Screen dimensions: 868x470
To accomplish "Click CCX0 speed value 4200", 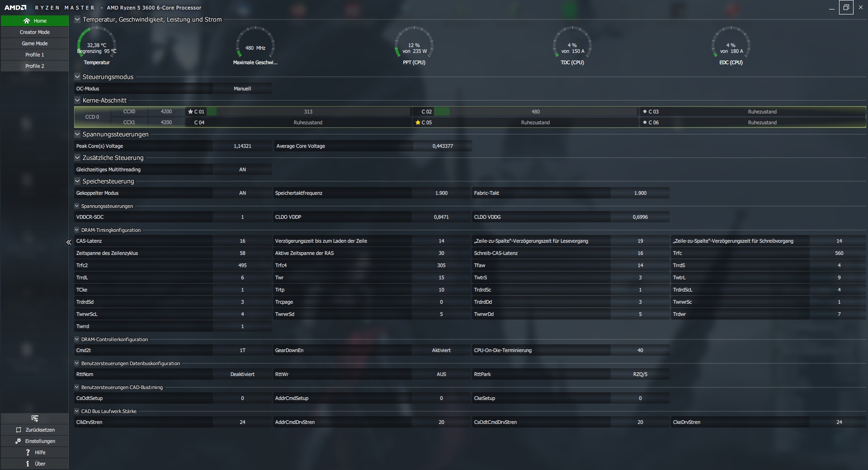I will (x=166, y=112).
